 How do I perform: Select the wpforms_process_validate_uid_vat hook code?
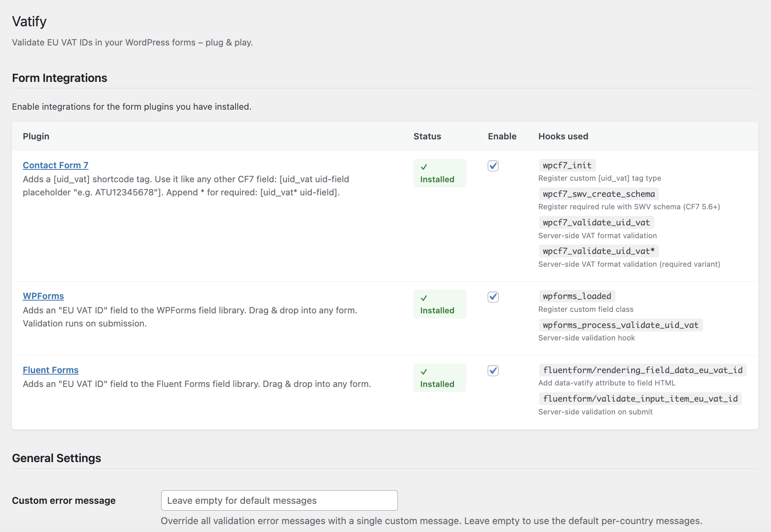point(620,325)
